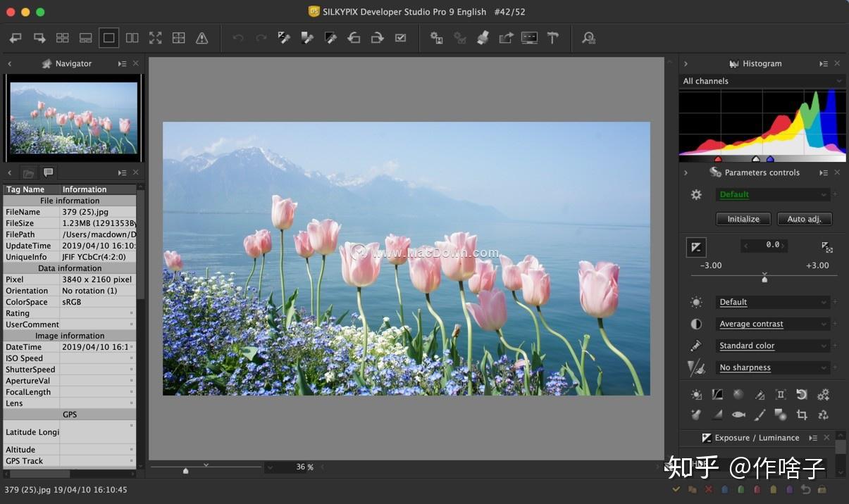Image resolution: width=849 pixels, height=504 pixels.
Task: Select the single image view mode
Action: tap(109, 37)
